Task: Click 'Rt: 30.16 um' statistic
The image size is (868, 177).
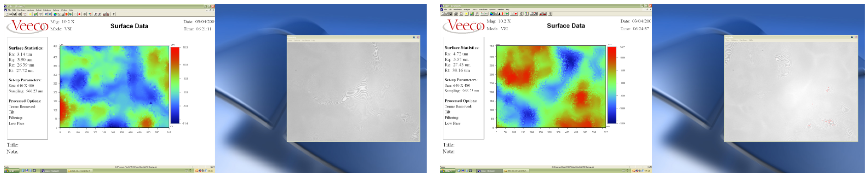Action: [457, 70]
